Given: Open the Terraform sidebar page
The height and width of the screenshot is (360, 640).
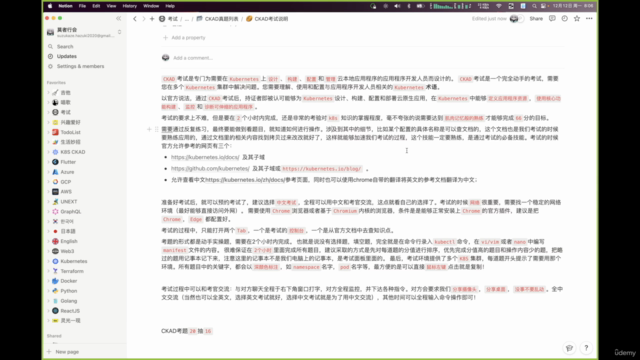Looking at the screenshot, I should click(72, 271).
